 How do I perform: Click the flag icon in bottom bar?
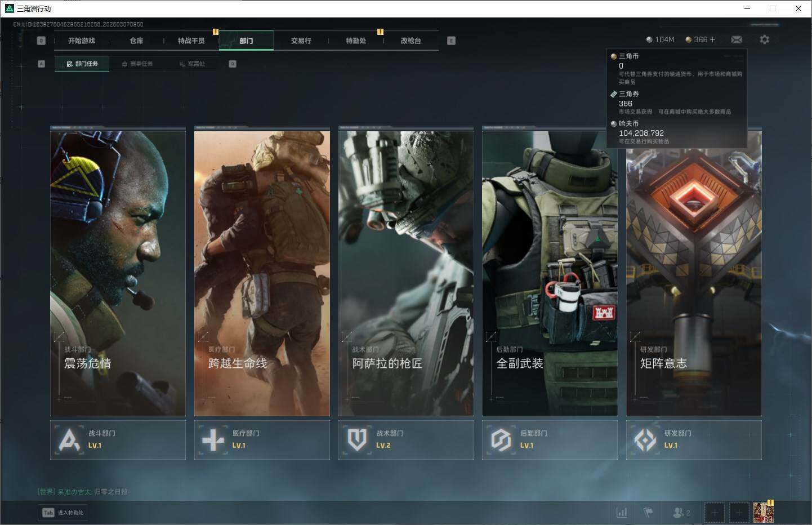click(648, 513)
